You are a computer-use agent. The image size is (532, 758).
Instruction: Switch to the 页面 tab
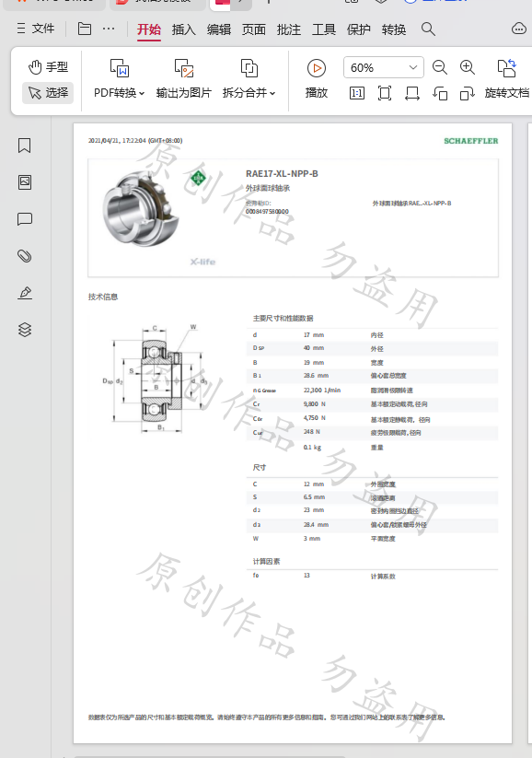[x=254, y=29]
